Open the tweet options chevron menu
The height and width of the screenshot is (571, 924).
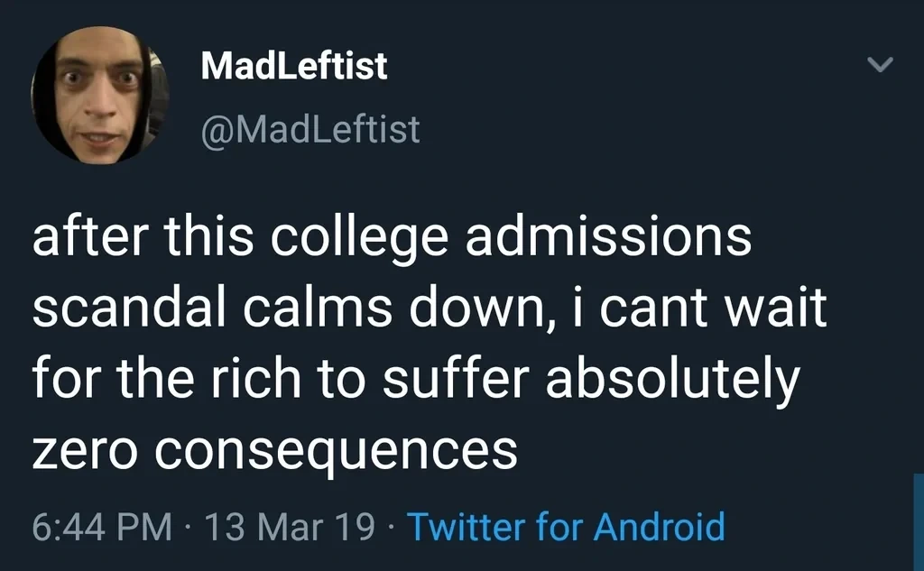coord(878,65)
